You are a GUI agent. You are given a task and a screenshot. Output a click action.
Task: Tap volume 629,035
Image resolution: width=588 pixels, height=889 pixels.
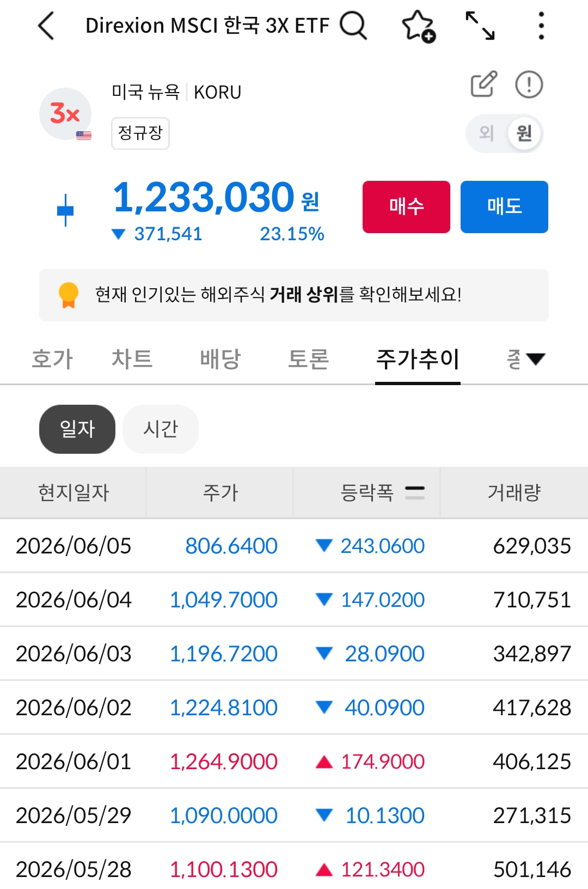coord(532,546)
